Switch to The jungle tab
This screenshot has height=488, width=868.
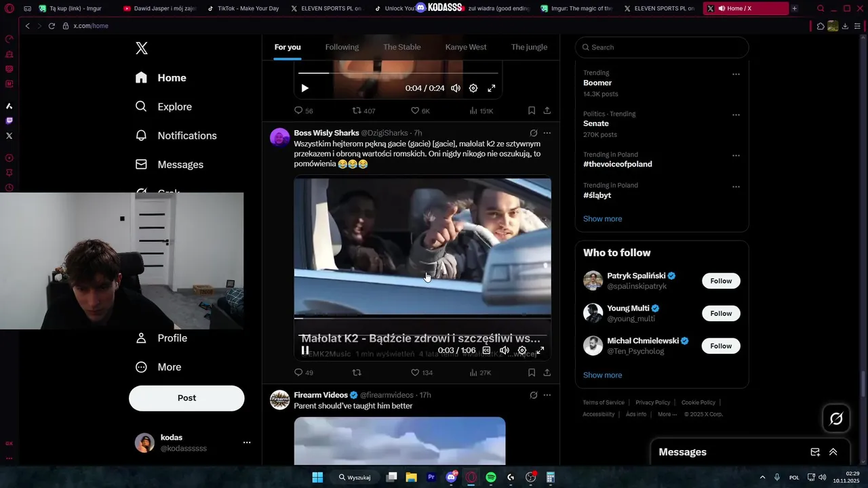pyautogui.click(x=529, y=47)
